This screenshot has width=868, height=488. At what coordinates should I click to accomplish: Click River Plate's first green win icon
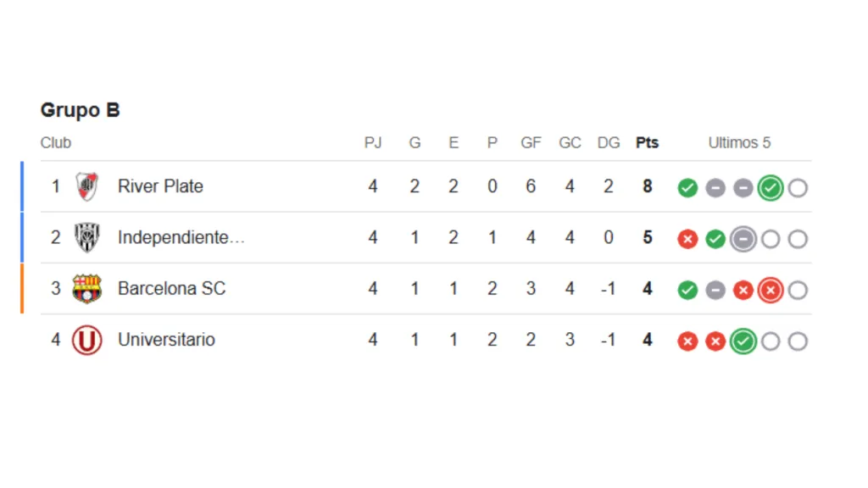(687, 188)
